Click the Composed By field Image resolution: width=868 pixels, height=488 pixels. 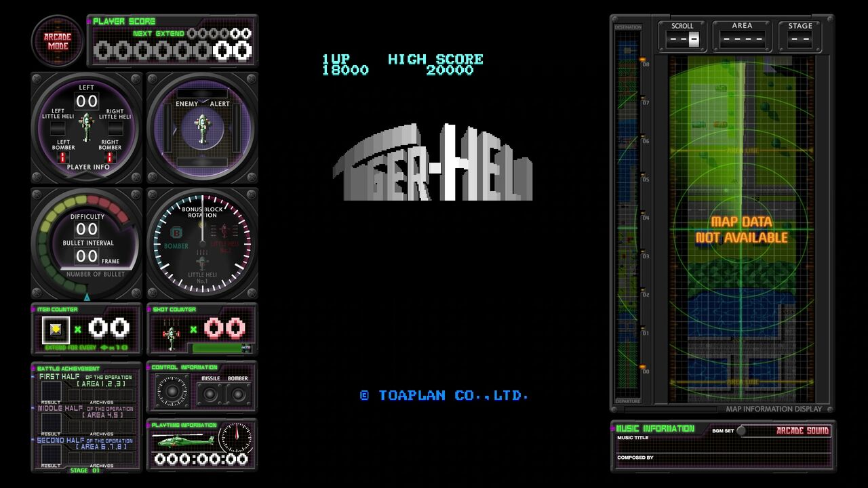pyautogui.click(x=723, y=462)
